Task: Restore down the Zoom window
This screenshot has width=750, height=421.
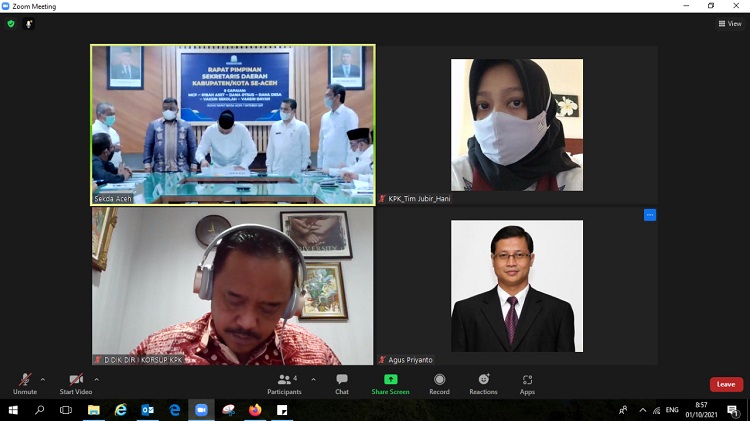Action: 711,6
